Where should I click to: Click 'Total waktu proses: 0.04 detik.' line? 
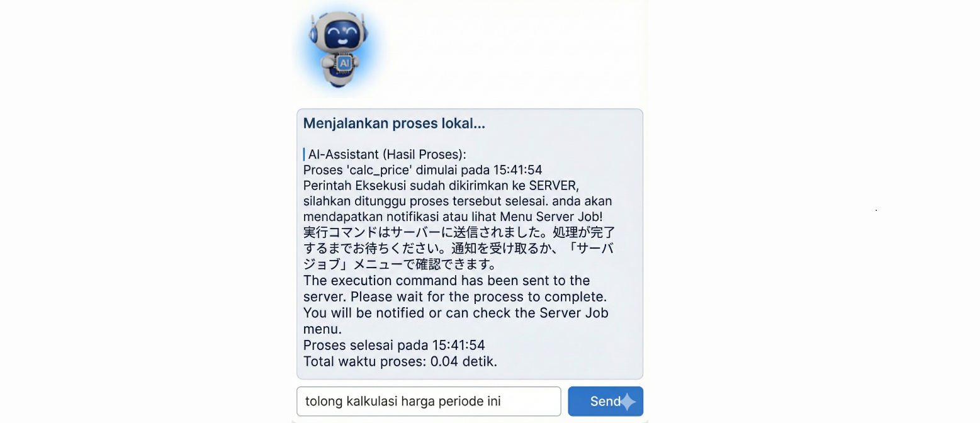tap(400, 361)
